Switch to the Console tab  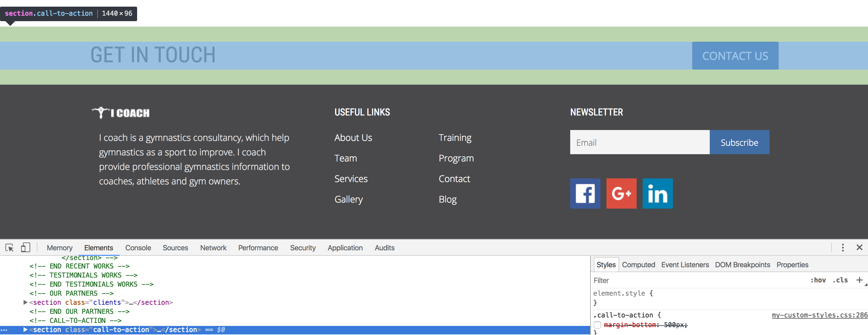138,248
